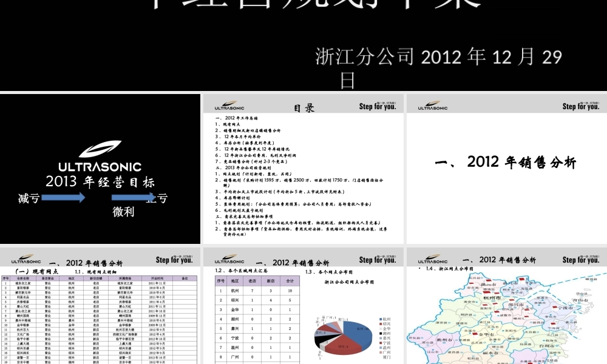Click 'Step for you.' slogan on the 目录 slide
Image resolution: width=607 pixels, height=364 pixels.
[x=378, y=106]
